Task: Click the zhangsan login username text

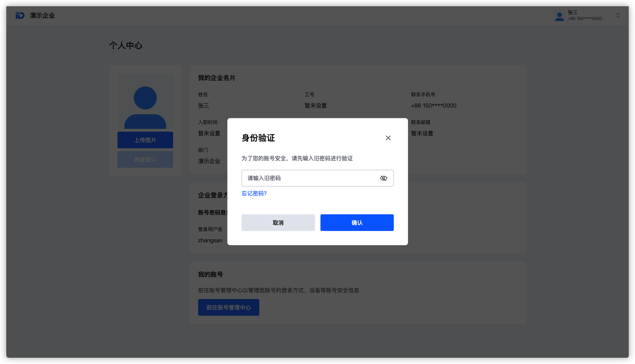Action: click(210, 240)
